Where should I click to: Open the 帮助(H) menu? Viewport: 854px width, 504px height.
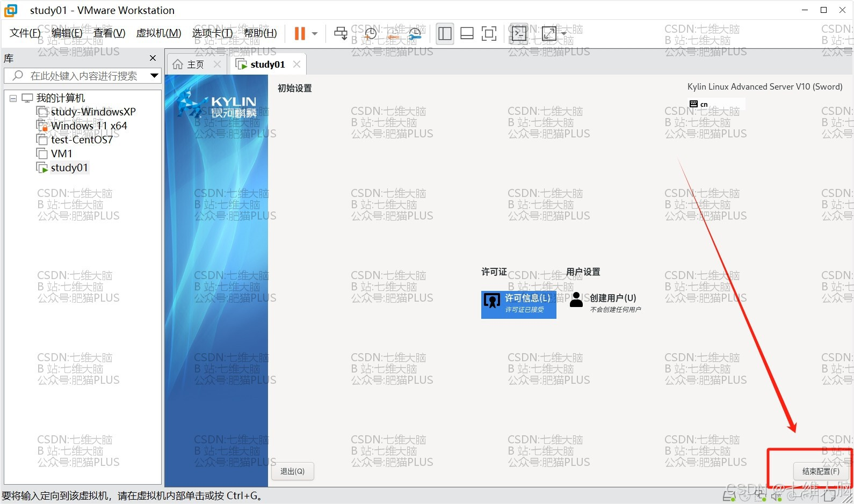tap(260, 33)
